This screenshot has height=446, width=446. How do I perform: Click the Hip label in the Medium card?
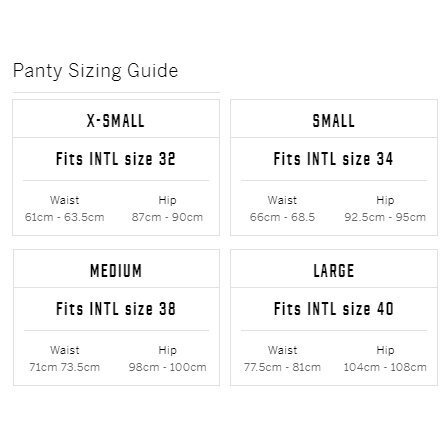click(167, 350)
